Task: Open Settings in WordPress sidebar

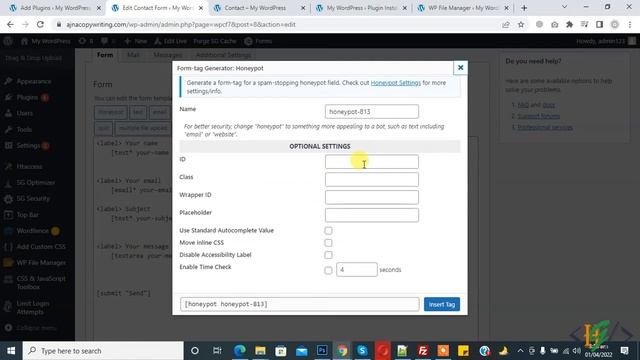Action: tap(28, 145)
